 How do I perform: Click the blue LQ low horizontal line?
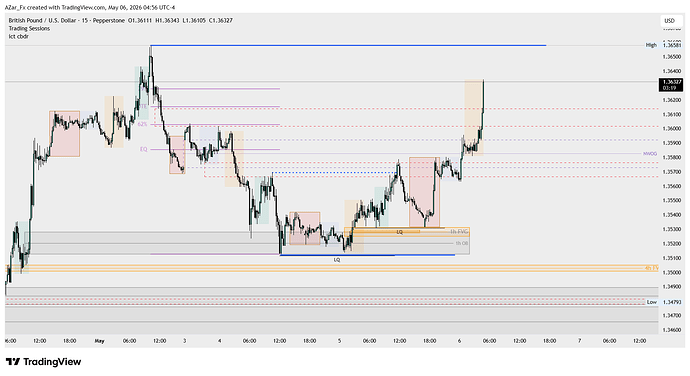click(x=367, y=255)
